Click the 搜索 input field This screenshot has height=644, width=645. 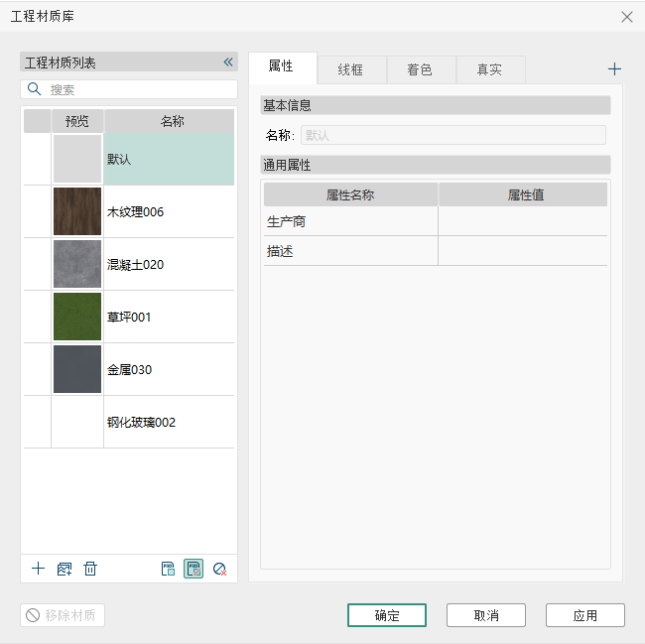point(139,89)
